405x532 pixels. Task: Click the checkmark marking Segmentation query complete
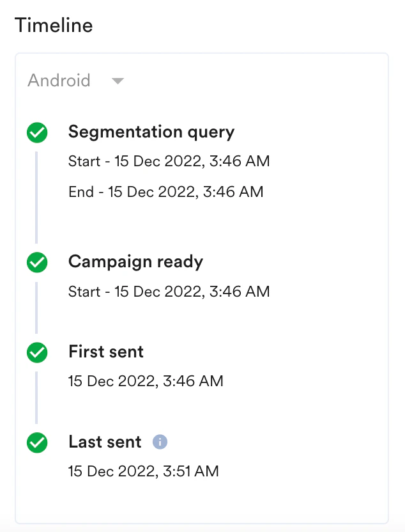coord(37,132)
